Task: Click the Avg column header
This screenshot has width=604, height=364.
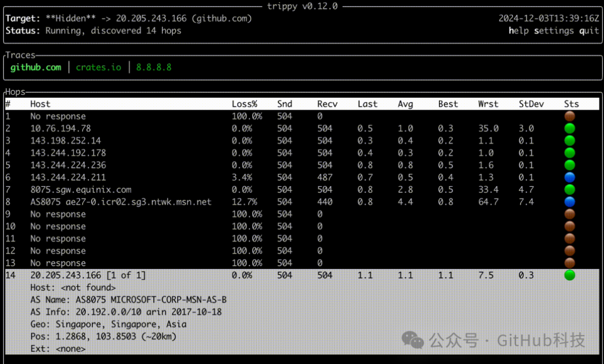Action: 405,104
